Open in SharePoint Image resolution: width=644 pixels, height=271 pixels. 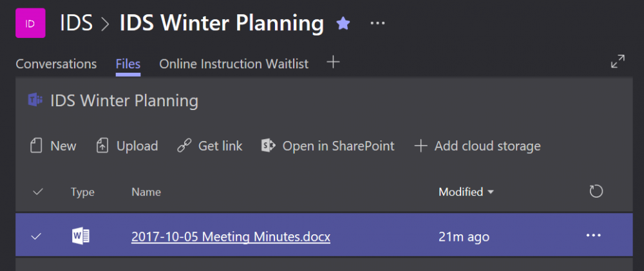pos(328,145)
